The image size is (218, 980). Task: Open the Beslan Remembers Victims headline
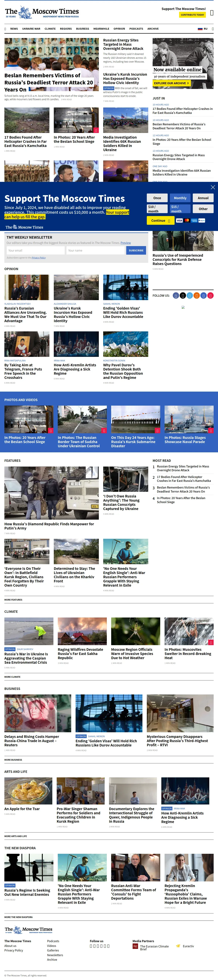49,82
